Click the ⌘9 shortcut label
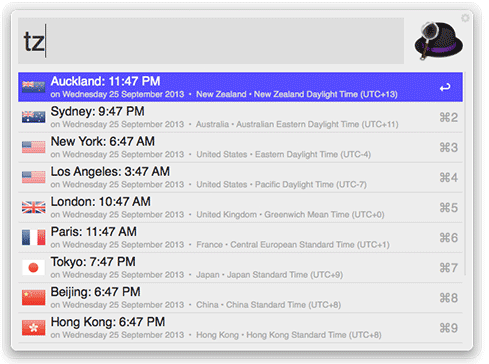The height and width of the screenshot is (364, 489). click(x=449, y=328)
